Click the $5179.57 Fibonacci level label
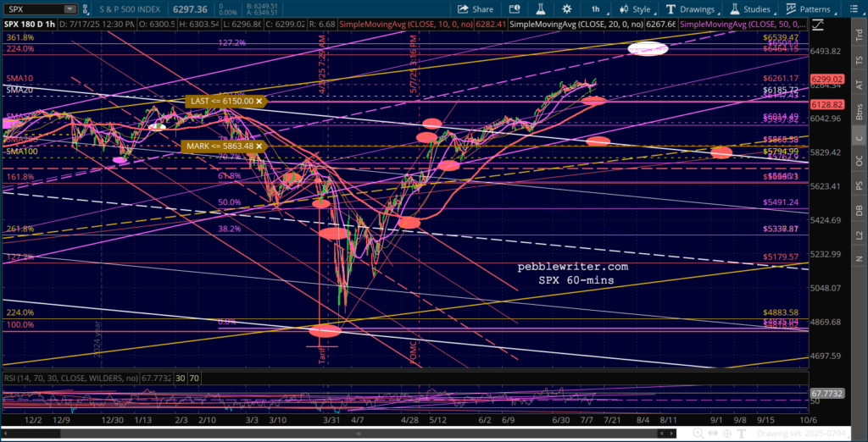 pos(781,257)
